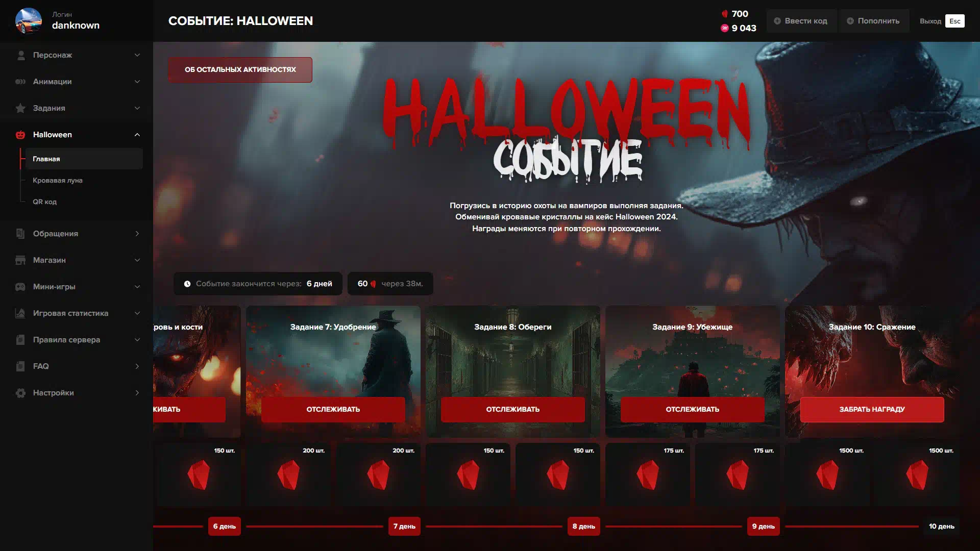This screenshot has width=980, height=551.
Task: Click the plus icon on Пополнить
Action: point(850,21)
